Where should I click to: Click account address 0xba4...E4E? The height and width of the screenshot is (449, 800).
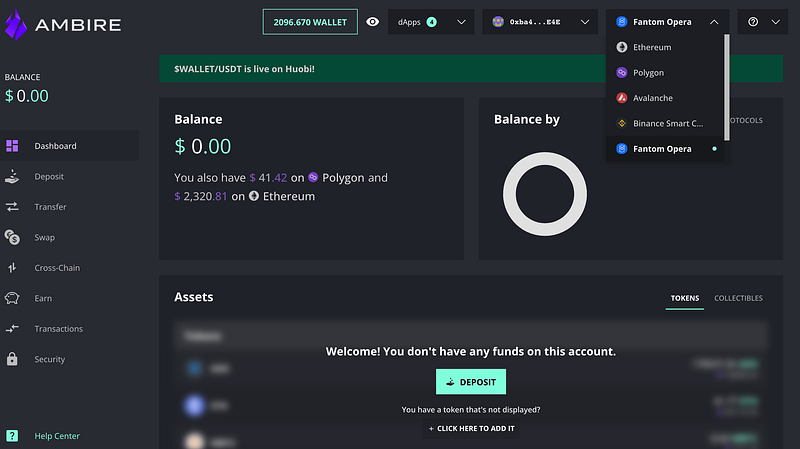point(535,22)
